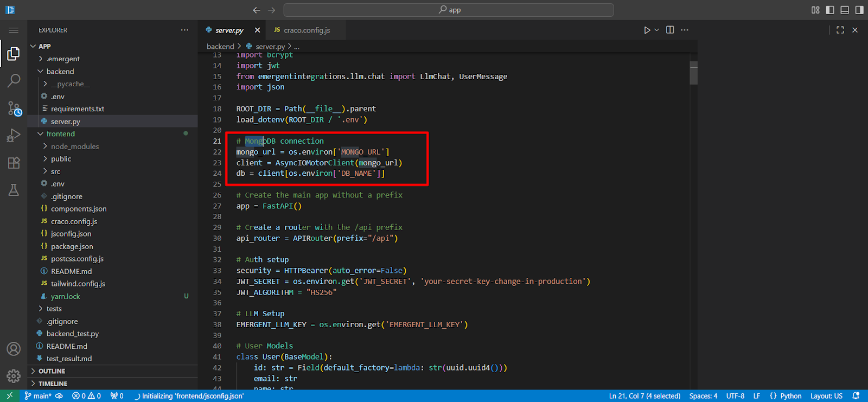Click the Customize Layout icon

pyautogui.click(x=815, y=10)
